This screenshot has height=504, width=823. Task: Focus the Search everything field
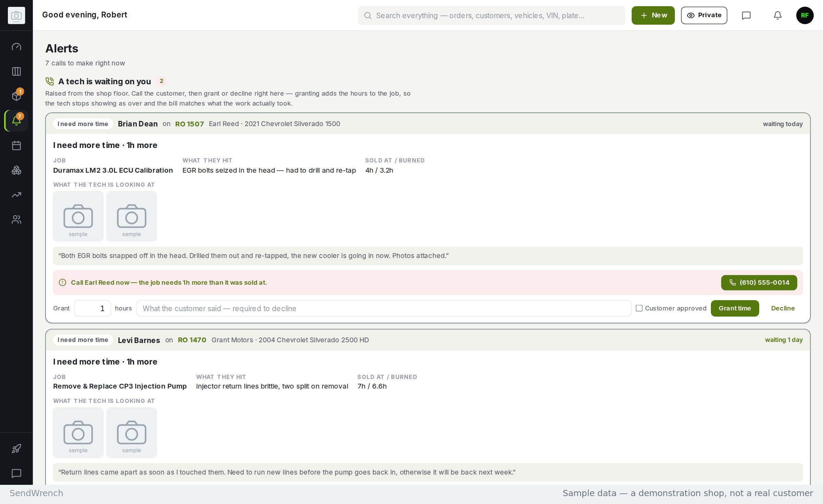point(491,15)
